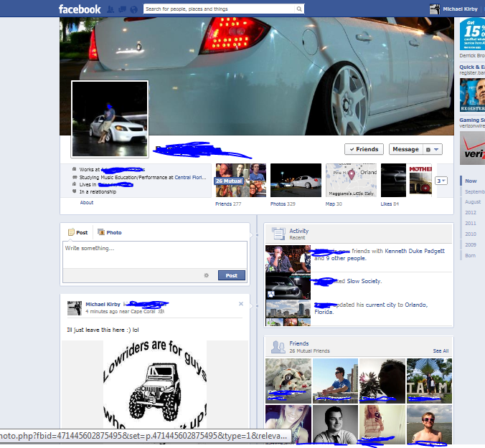Click the Write something text box
485x448 pixels.
[155, 254]
